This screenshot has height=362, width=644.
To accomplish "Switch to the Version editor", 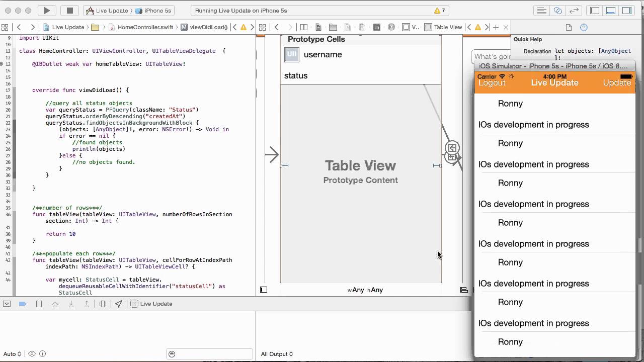I will point(574,11).
